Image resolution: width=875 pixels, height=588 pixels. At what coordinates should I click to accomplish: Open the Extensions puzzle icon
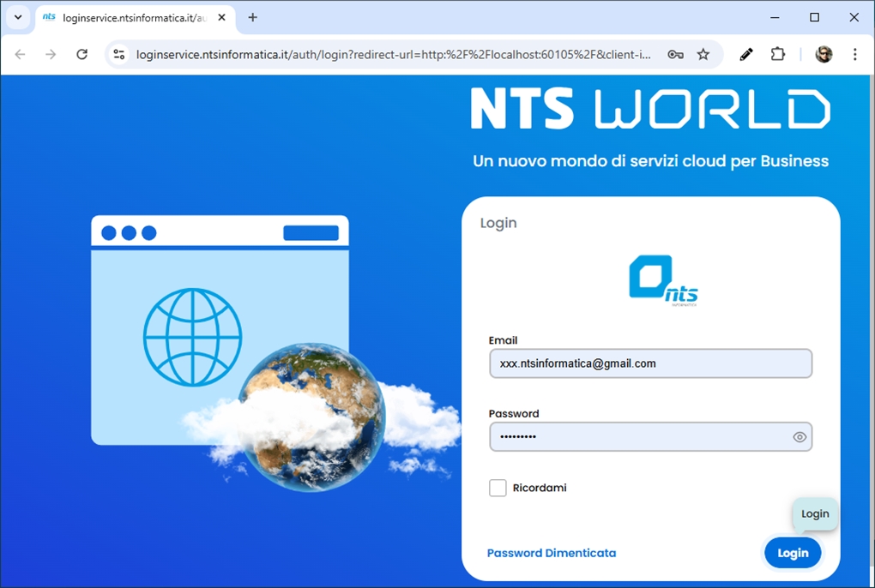pyautogui.click(x=777, y=54)
